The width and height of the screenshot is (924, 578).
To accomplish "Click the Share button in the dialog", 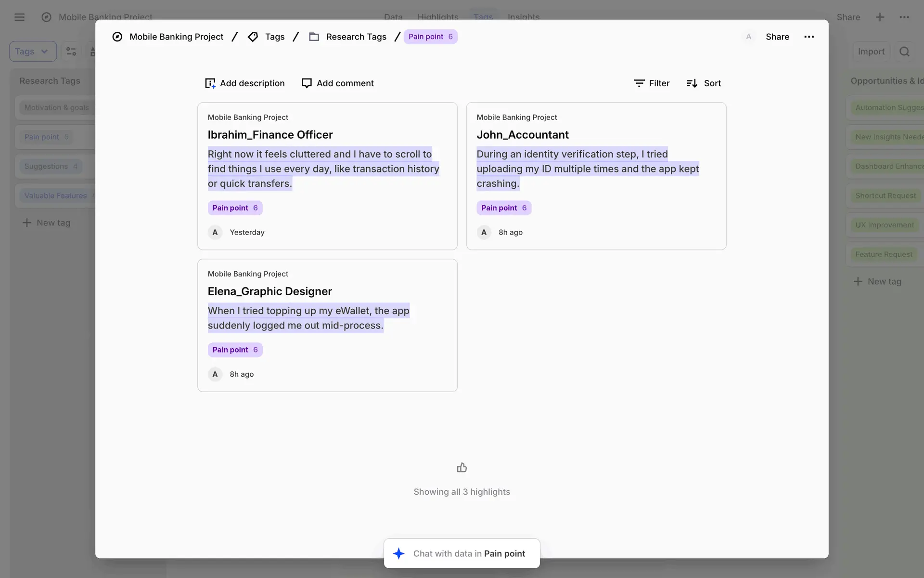I will point(777,37).
